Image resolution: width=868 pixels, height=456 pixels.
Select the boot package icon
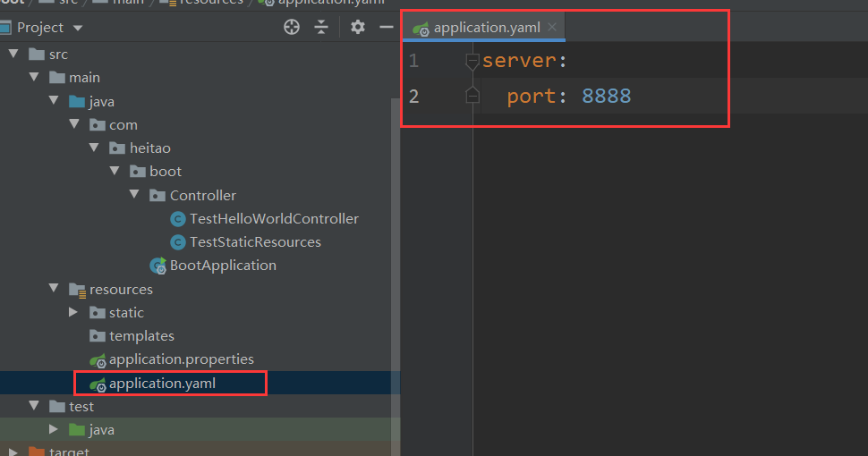point(138,172)
